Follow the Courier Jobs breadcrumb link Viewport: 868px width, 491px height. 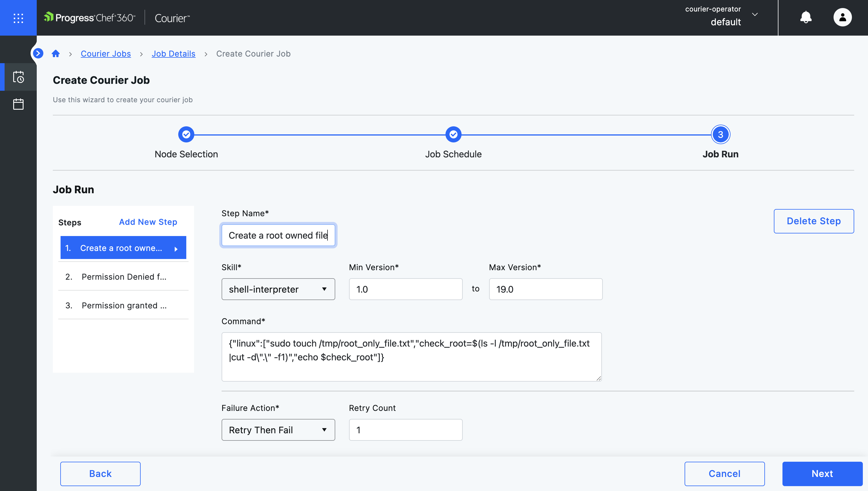pyautogui.click(x=106, y=54)
